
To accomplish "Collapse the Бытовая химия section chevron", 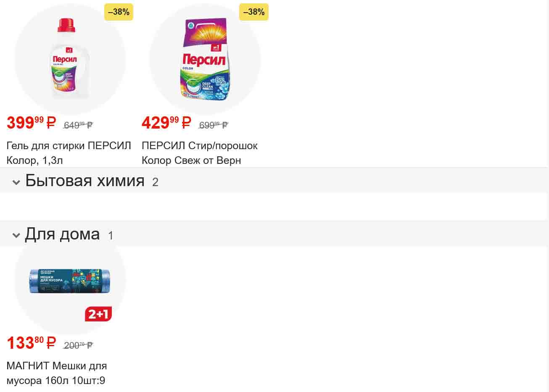I will pos(16,182).
